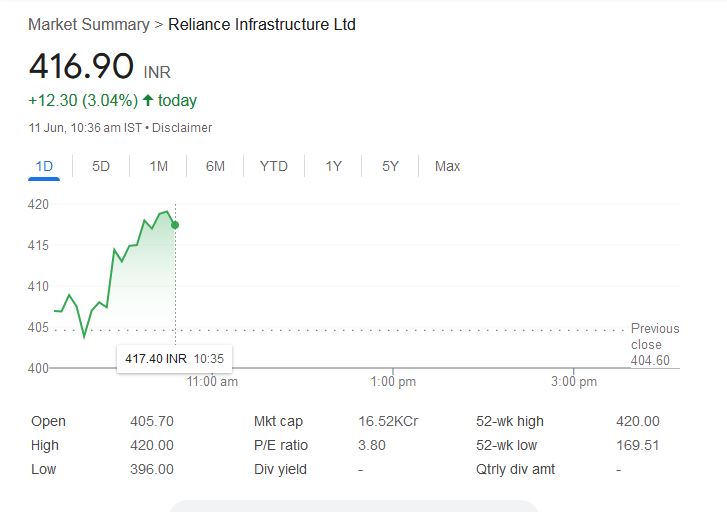Image resolution: width=727 pixels, height=512 pixels.
Task: Switch chart to 1Y range
Action: [333, 166]
